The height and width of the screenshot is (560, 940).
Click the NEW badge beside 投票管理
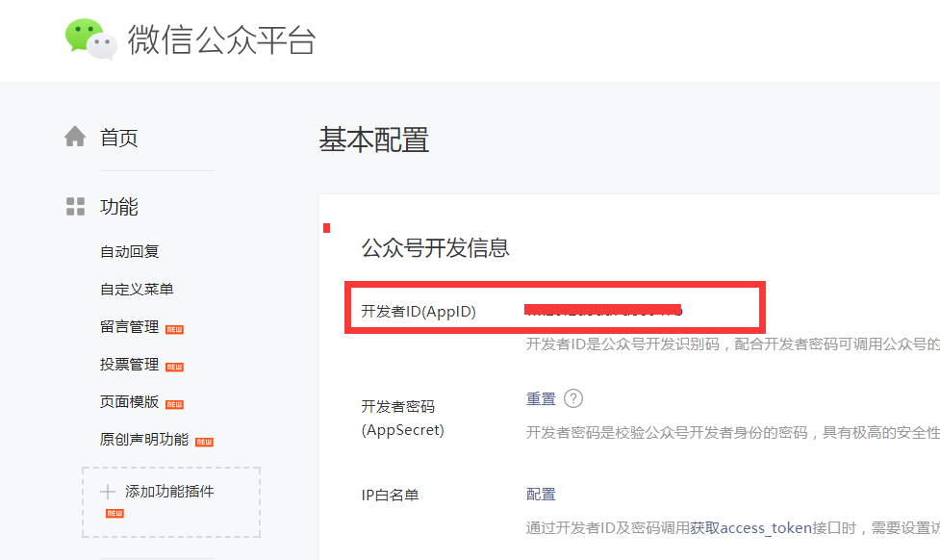tap(174, 367)
